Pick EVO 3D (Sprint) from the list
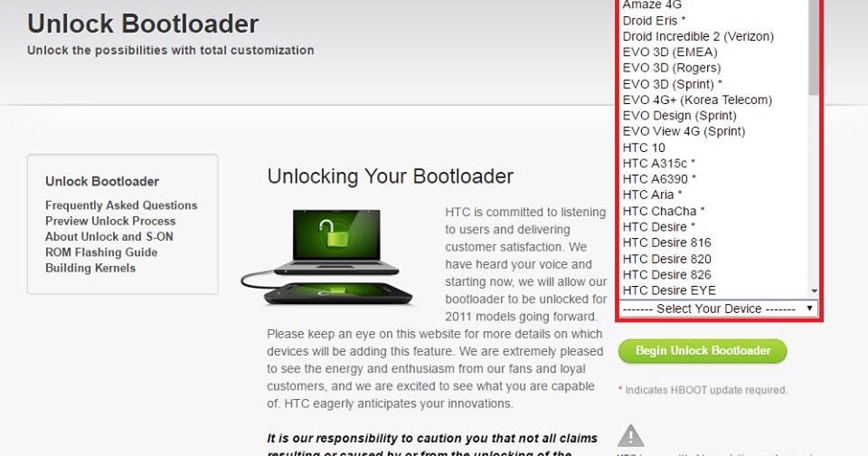The width and height of the screenshot is (868, 456). (x=672, y=84)
